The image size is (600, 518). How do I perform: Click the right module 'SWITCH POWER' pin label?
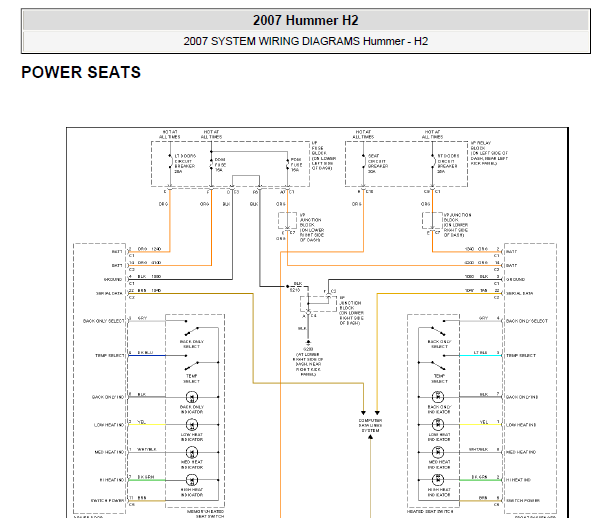[523, 501]
